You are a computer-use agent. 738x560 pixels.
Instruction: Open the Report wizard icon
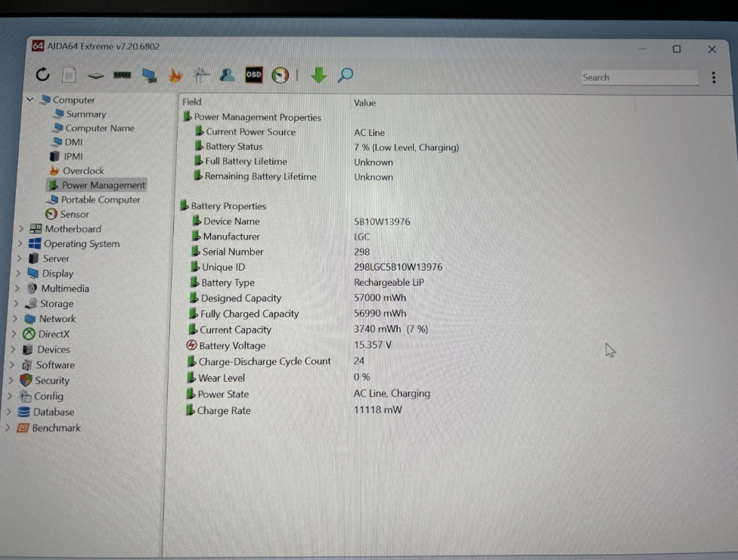coord(69,74)
